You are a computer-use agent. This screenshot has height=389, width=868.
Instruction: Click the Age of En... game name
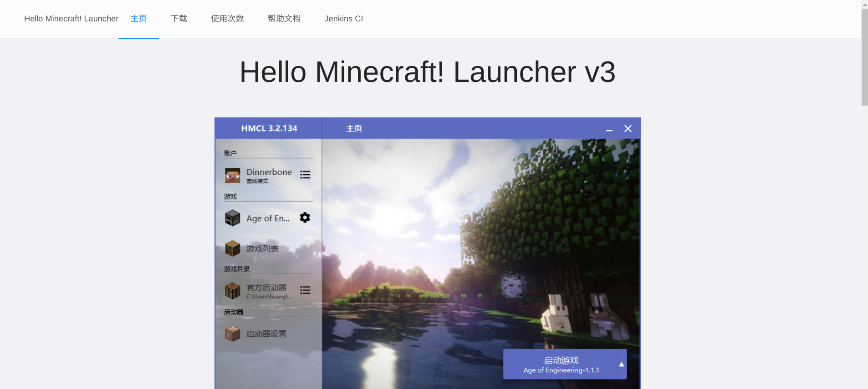(x=268, y=218)
